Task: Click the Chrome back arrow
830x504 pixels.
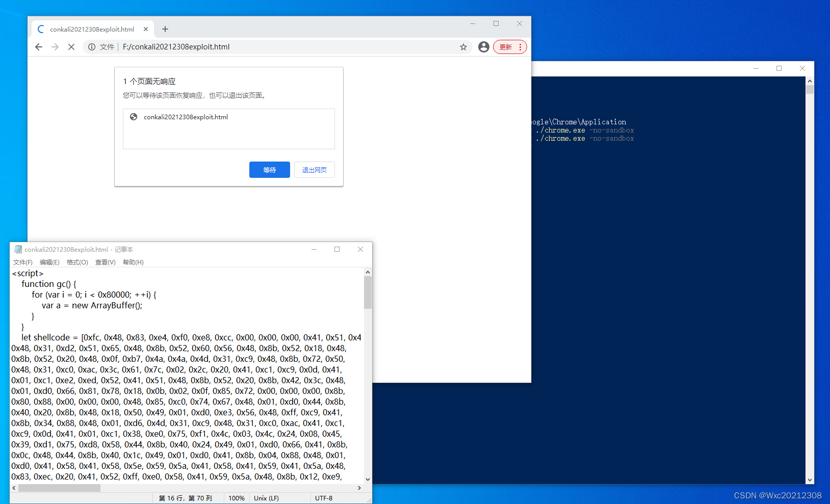Action: coord(39,47)
